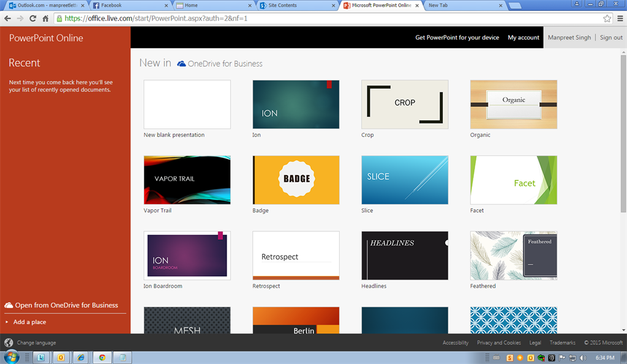Select the Organic template thumbnail
This screenshot has width=627, height=364.
514,104
